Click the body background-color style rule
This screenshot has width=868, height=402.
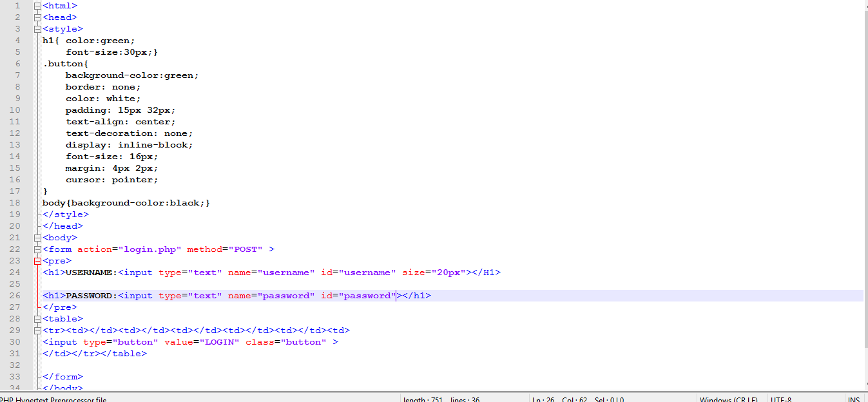[126, 202]
